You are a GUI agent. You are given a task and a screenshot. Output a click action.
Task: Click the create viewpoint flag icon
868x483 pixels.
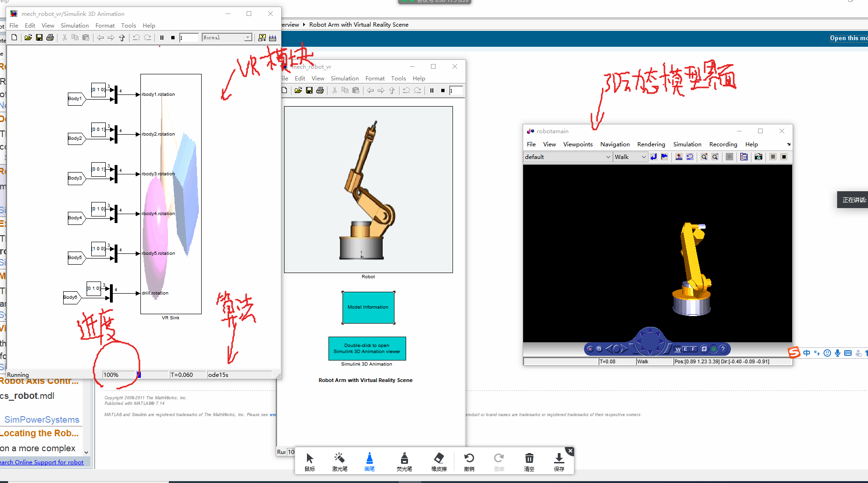664,157
